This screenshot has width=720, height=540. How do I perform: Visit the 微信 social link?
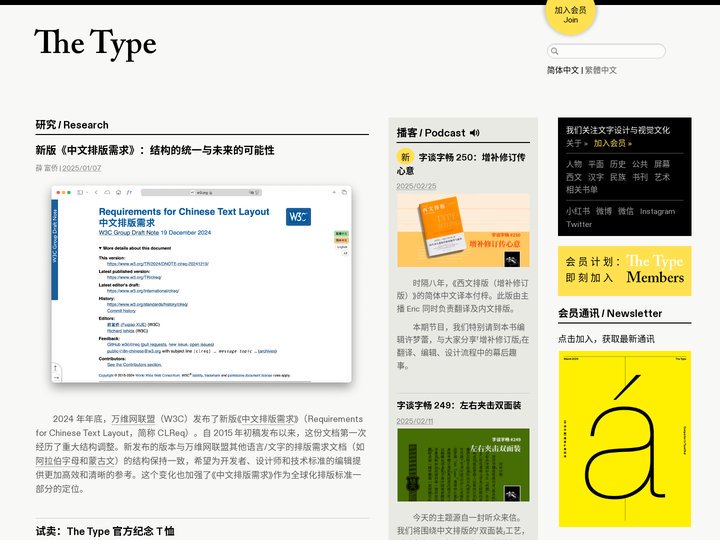tap(626, 211)
